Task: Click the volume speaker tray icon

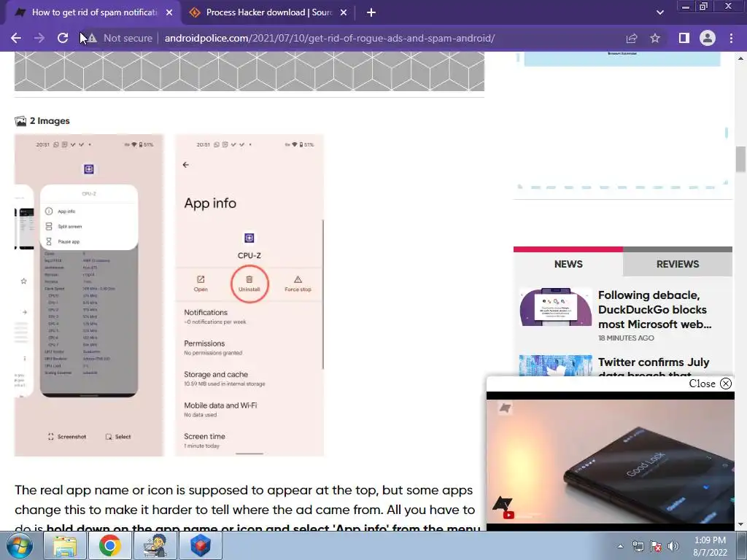Action: tap(673, 546)
